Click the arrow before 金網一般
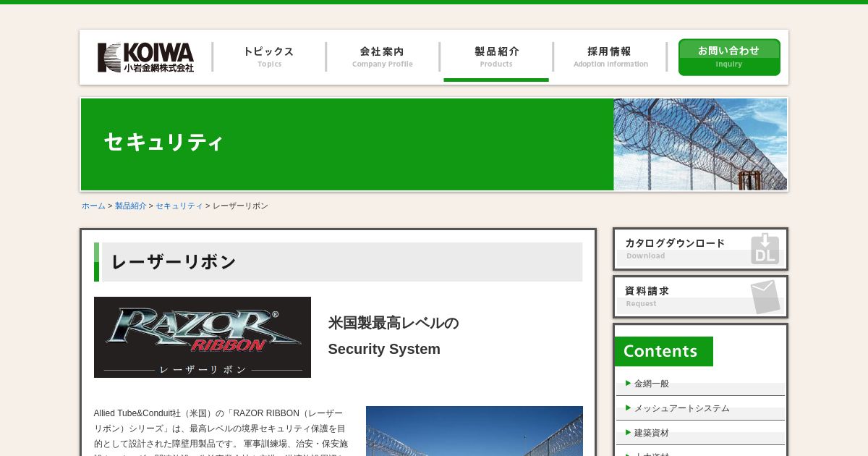The width and height of the screenshot is (868, 456). [629, 383]
